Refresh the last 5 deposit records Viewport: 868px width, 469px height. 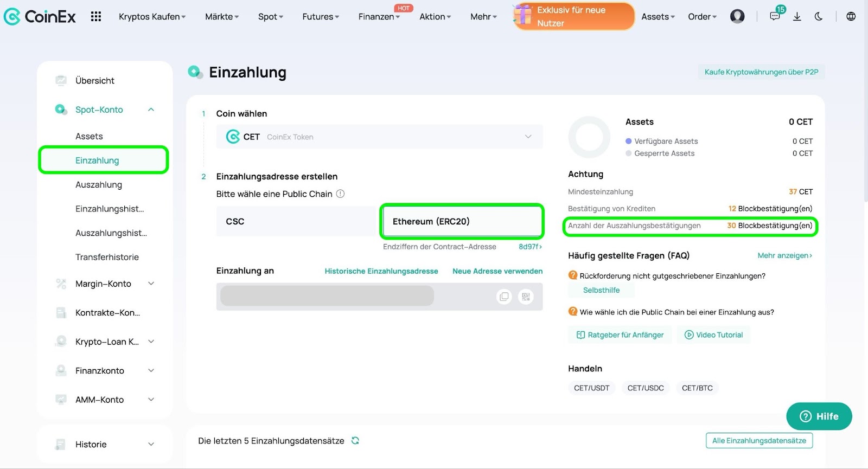click(355, 441)
